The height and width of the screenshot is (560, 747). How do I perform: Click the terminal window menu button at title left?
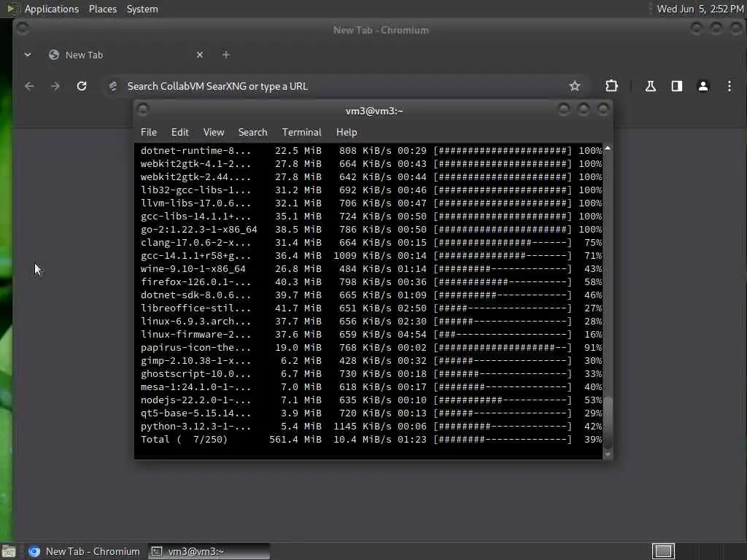143,110
